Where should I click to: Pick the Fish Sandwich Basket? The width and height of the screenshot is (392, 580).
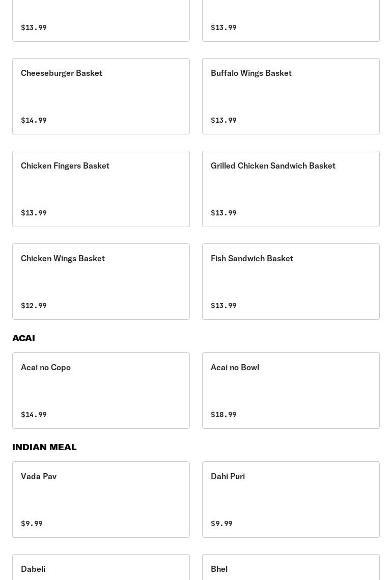coord(291,282)
